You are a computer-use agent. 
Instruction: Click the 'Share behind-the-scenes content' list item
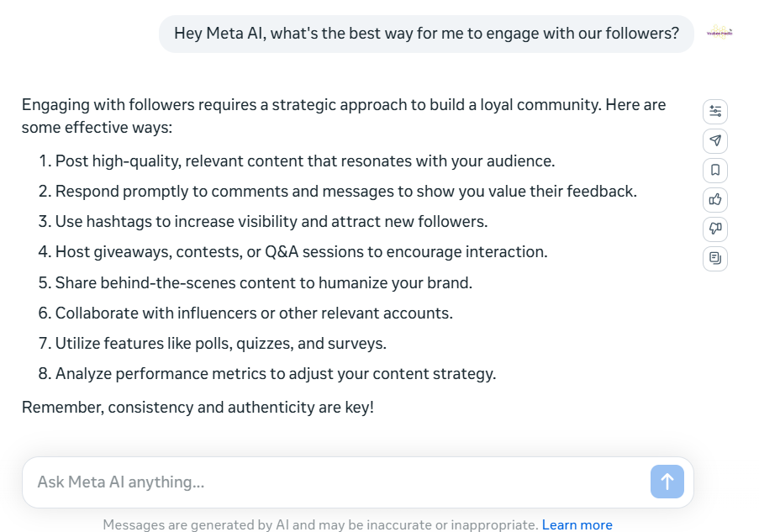tap(264, 282)
